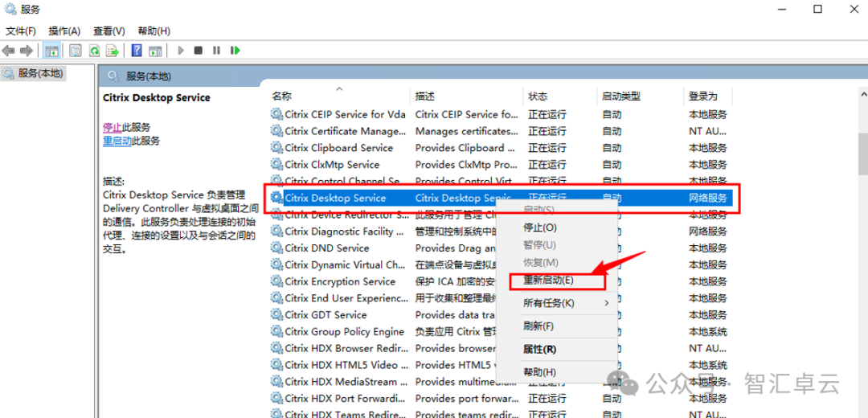Open Properties via the toolbar icon

click(x=76, y=51)
